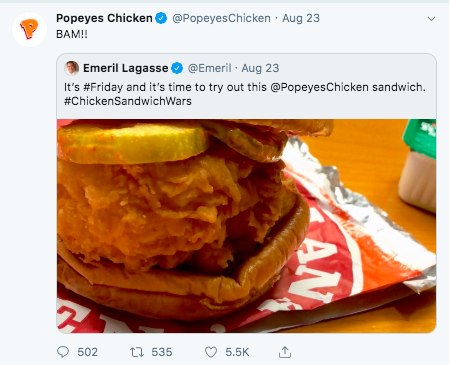450x365 pixels.
Task: Open the Popeyes Chicken display name
Action: point(104,18)
